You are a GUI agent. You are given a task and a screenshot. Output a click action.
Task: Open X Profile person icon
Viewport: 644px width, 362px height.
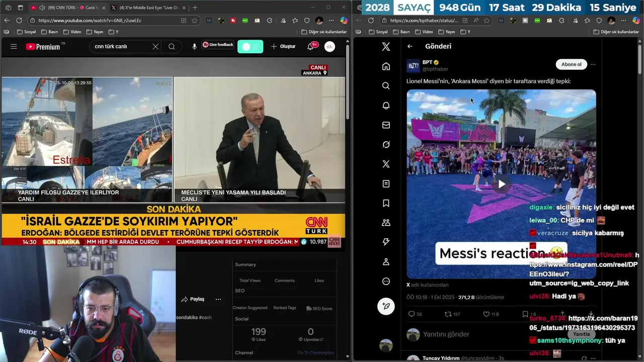(x=386, y=261)
